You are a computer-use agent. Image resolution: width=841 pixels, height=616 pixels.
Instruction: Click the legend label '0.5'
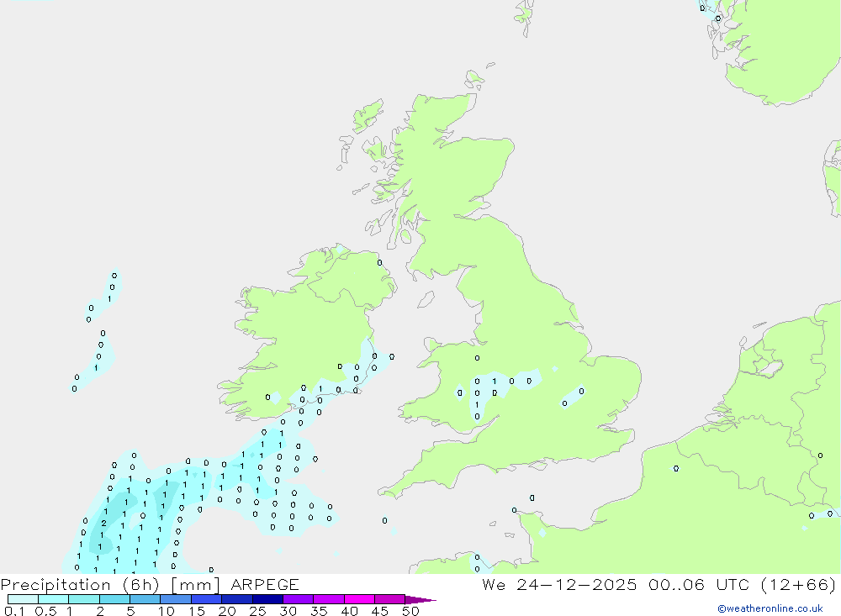pos(45,611)
